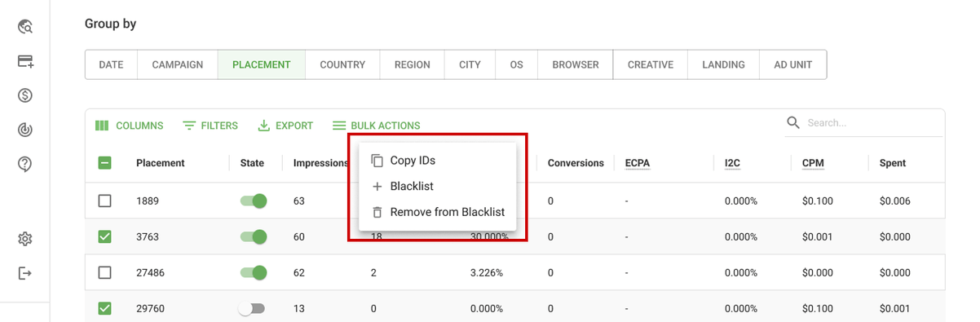The height and width of the screenshot is (322, 980).
Task: Disable state toggle for placement 3763
Action: click(253, 236)
